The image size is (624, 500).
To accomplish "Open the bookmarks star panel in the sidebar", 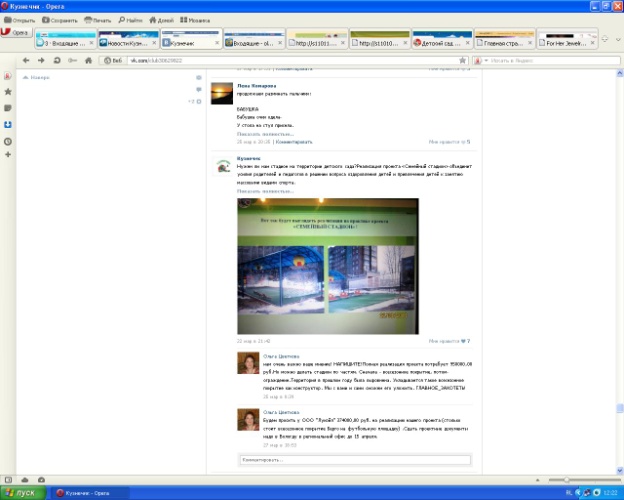I will click(x=8, y=92).
